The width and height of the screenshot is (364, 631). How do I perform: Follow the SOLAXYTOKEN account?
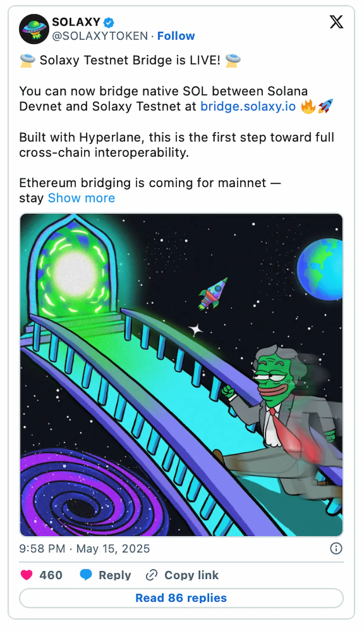coord(176,36)
